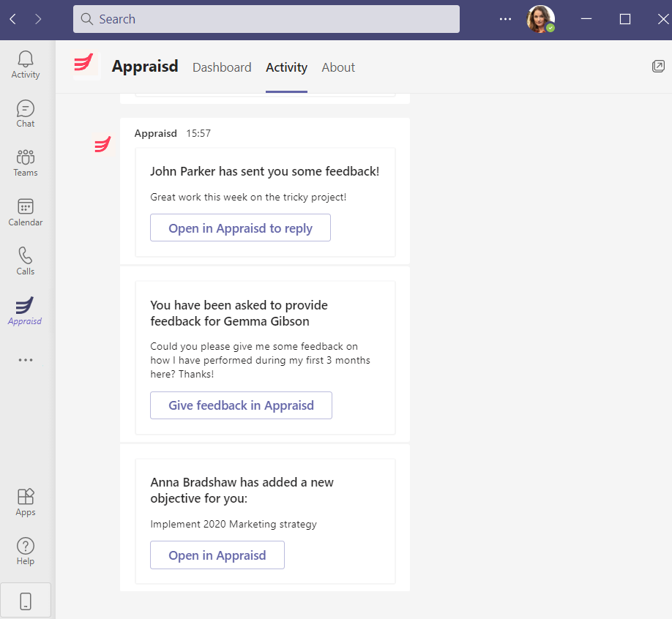
Task: Click Open in Appraisd for new objective
Action: (x=217, y=555)
